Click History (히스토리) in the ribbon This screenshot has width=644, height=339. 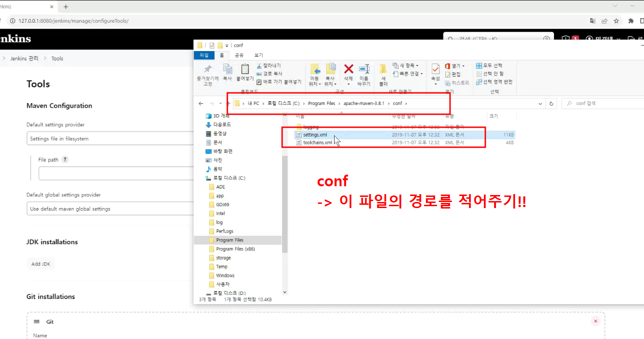(x=457, y=83)
